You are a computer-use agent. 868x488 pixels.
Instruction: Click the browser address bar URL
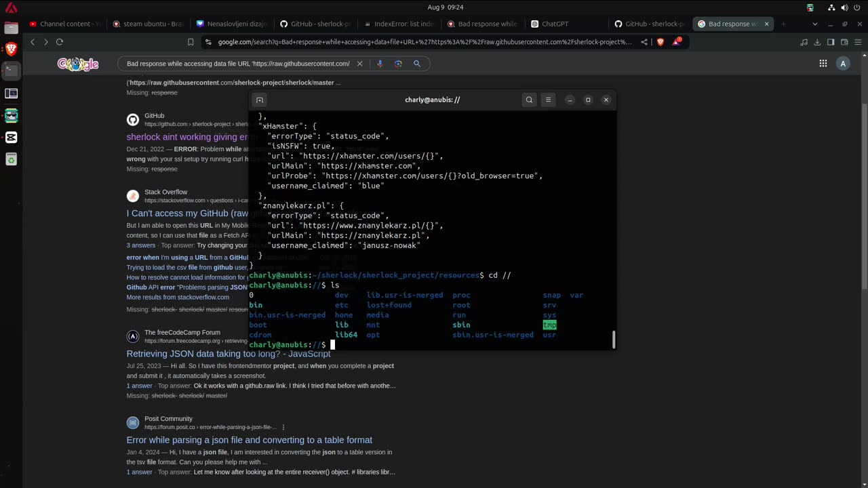tap(425, 42)
